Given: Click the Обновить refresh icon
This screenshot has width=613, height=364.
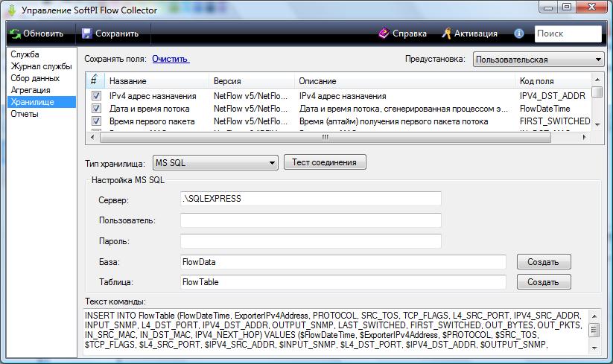Looking at the screenshot, I should tap(16, 34).
